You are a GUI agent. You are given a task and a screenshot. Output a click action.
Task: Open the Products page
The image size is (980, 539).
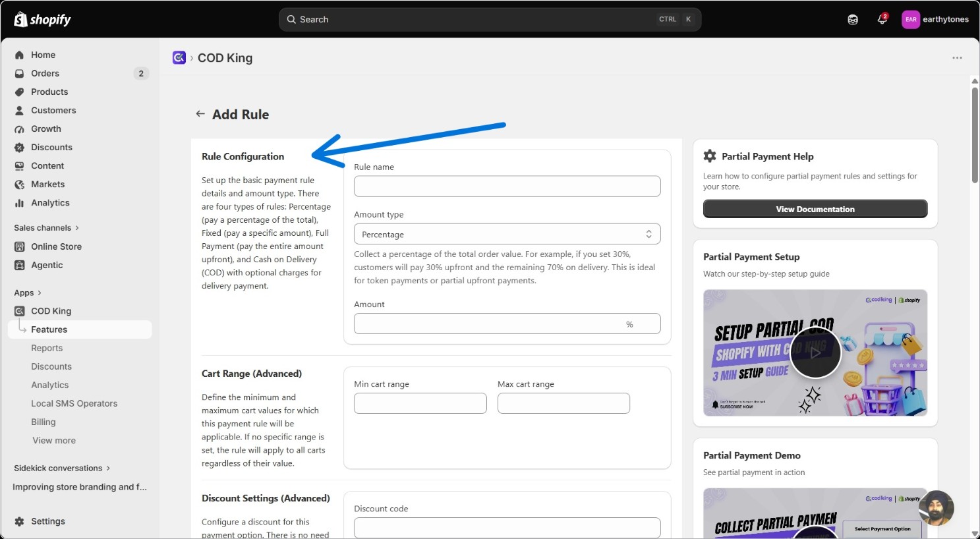[49, 92]
